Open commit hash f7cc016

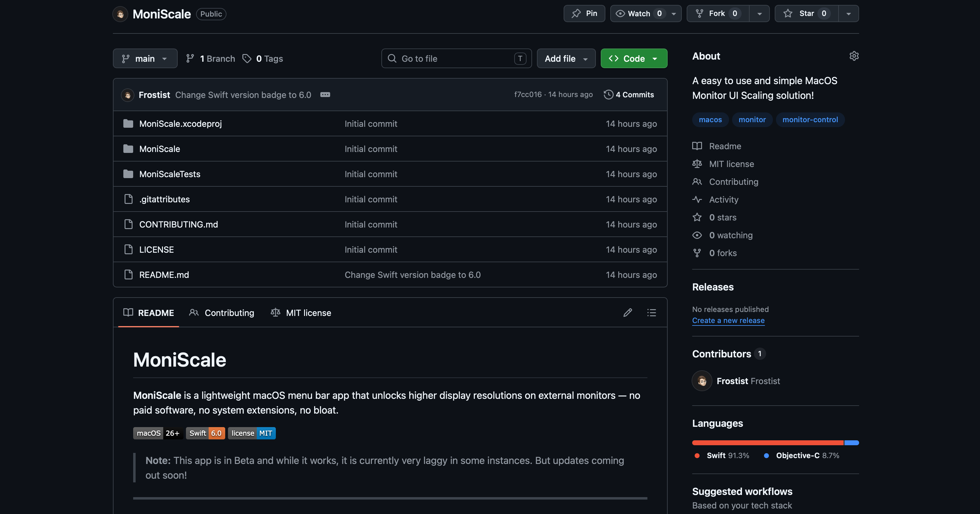click(x=528, y=95)
